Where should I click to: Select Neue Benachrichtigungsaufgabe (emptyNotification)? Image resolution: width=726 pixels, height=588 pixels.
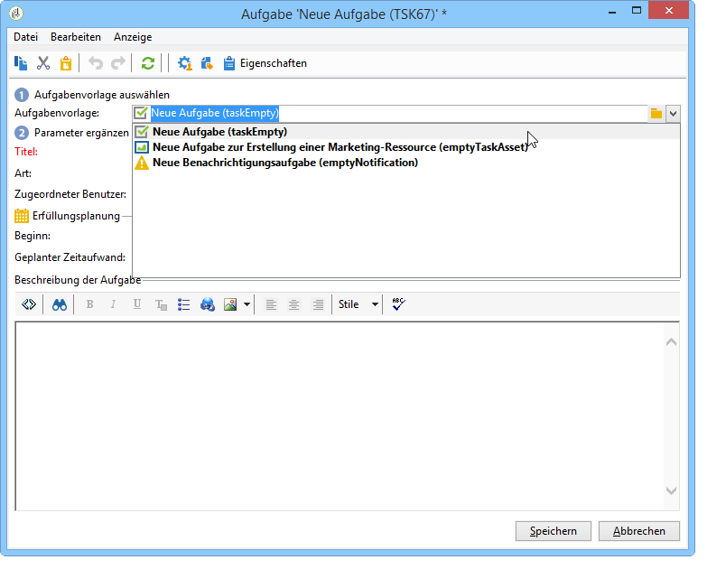tap(406, 163)
